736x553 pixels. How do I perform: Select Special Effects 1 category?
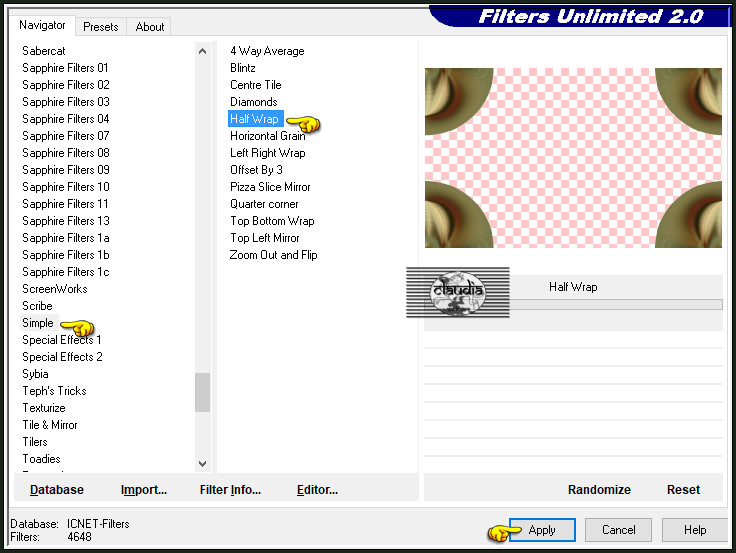61,340
